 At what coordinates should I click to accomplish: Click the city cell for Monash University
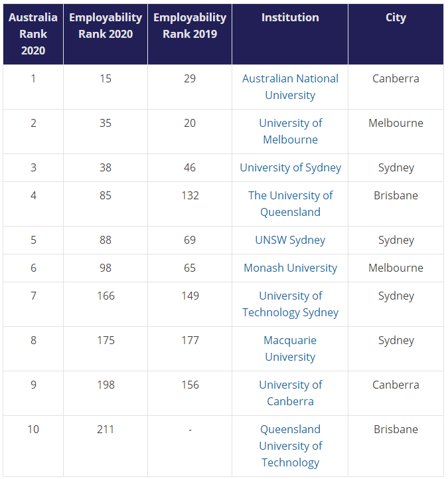coord(396,268)
